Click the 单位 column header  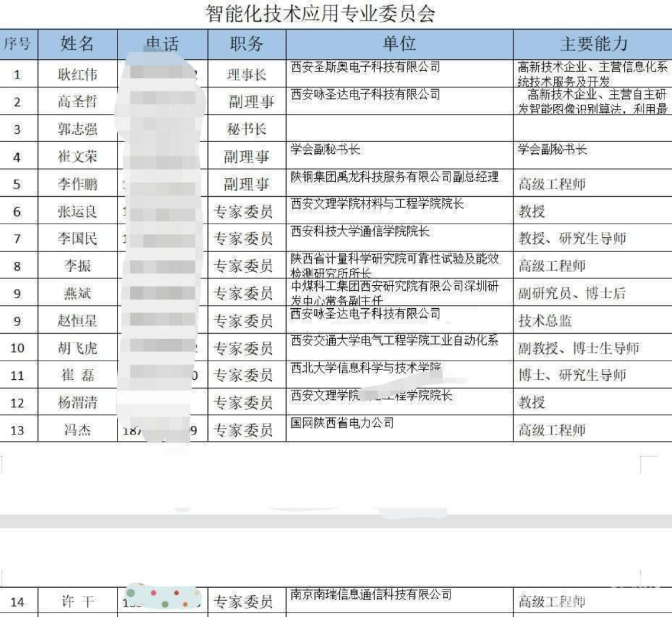pyautogui.click(x=399, y=44)
